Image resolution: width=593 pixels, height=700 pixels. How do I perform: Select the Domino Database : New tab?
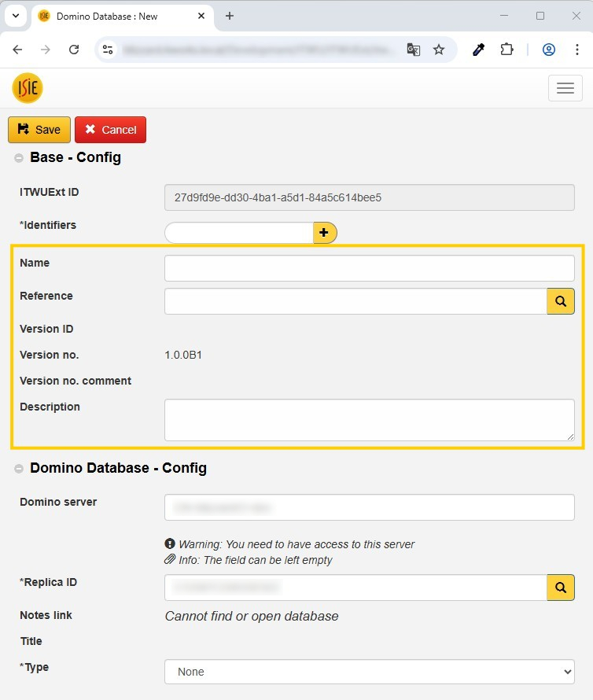[123, 17]
